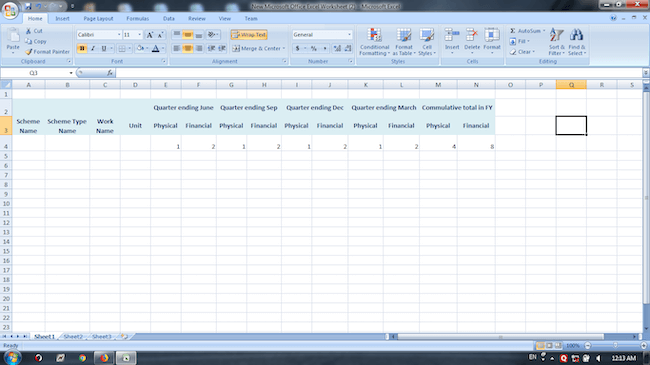Top-align cell contents

(x=177, y=35)
